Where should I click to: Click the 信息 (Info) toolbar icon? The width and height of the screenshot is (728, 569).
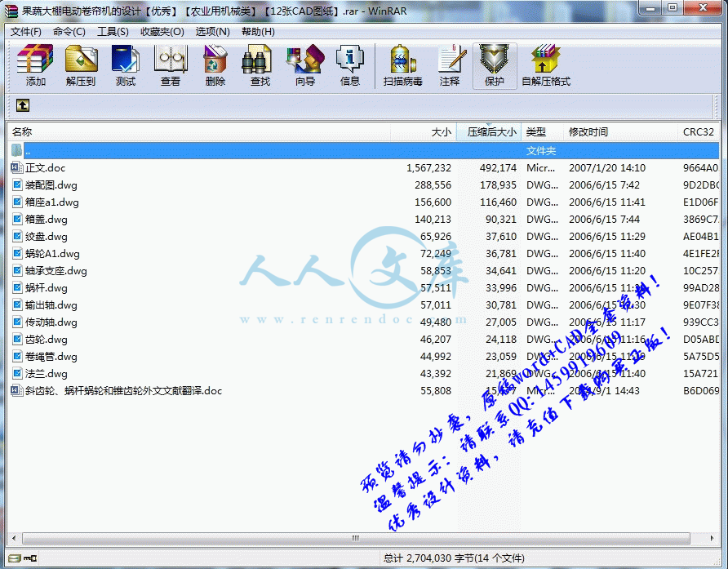pos(349,60)
